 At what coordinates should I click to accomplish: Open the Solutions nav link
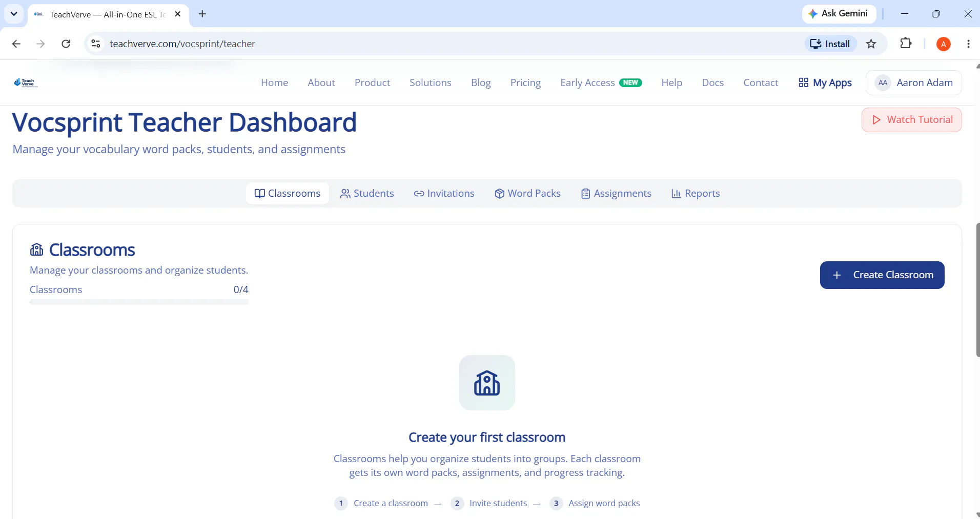coord(431,82)
